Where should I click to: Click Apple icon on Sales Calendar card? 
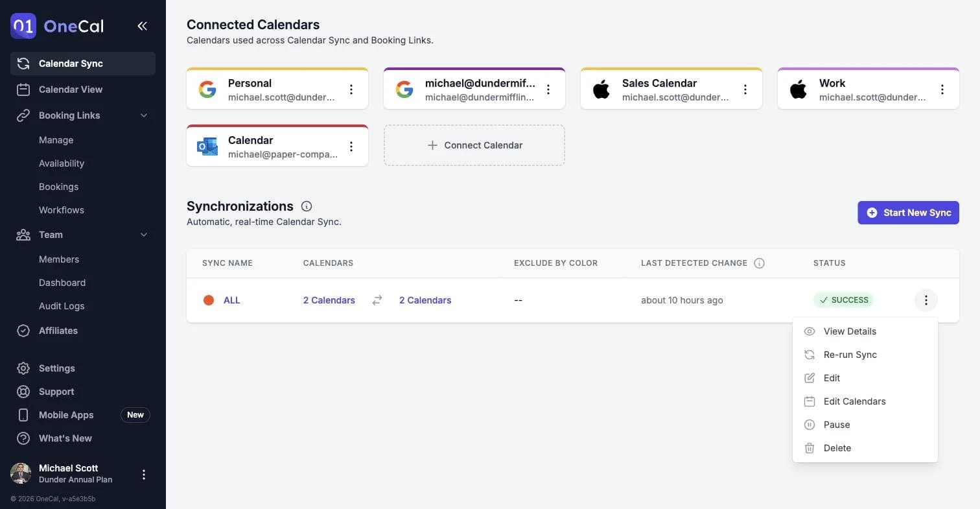click(601, 89)
